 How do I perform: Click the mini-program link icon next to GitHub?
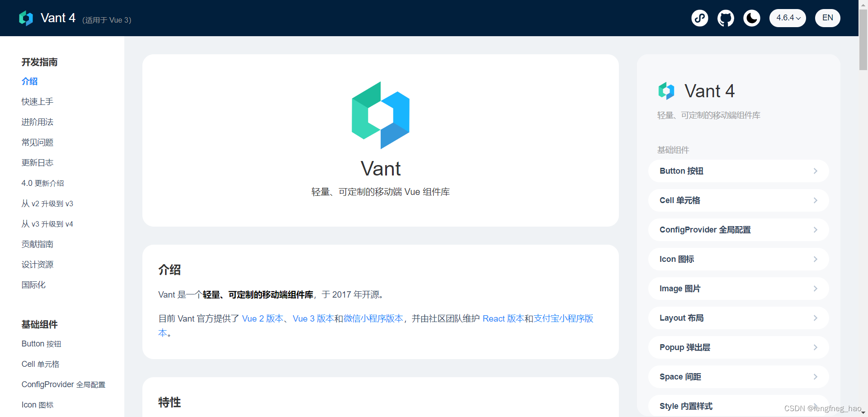tap(699, 18)
